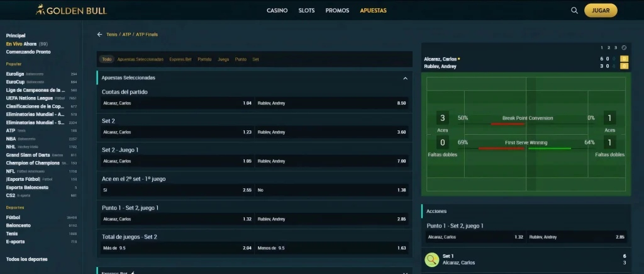Open Grand Slam of Darts in the sidebar
The width and height of the screenshot is (644, 274).
41,155
